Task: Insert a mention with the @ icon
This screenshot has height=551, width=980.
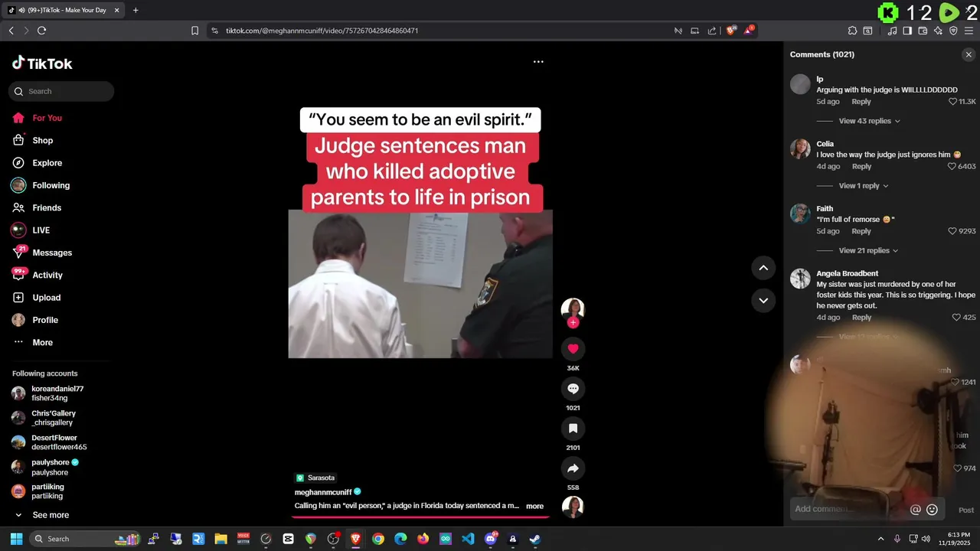Action: [916, 510]
